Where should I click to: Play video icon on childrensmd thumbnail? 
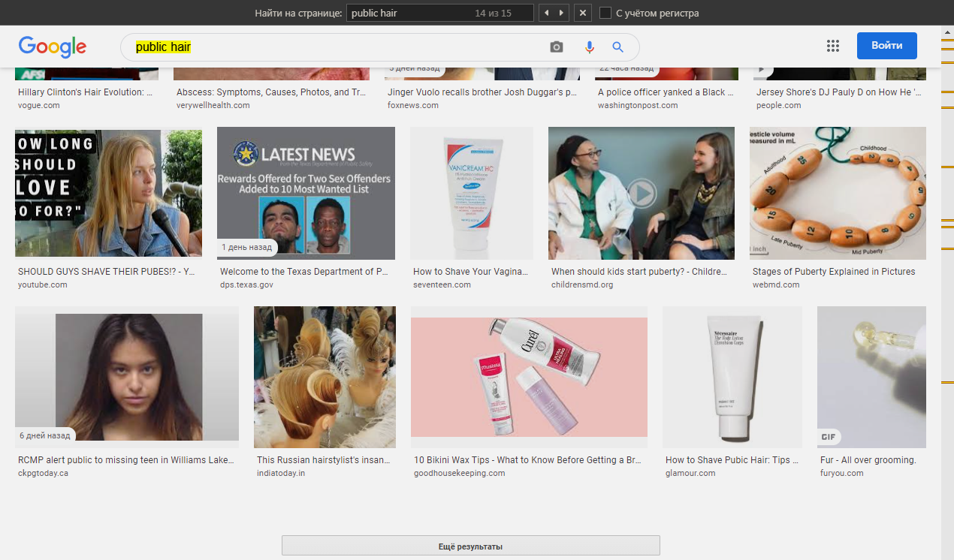tap(642, 193)
